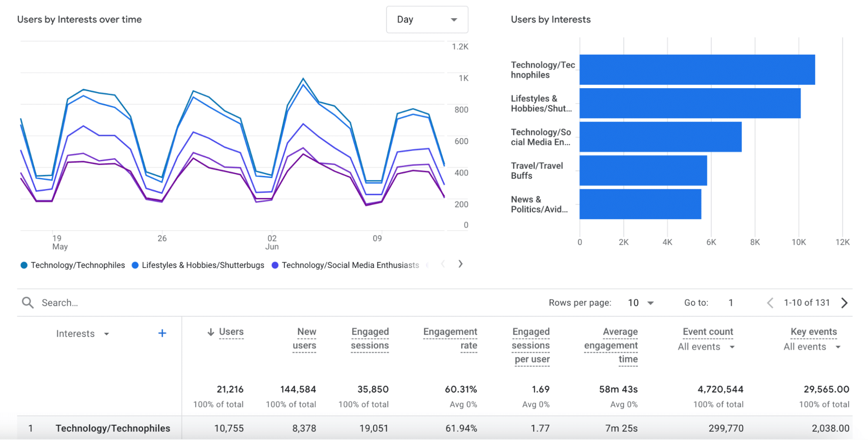Click the left chevron beside the chart legend
This screenshot has height=440, width=868.
click(442, 264)
